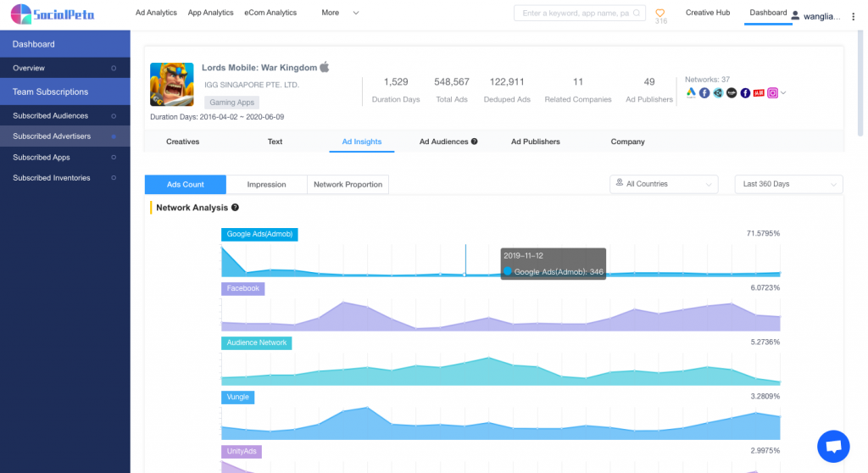The width and height of the screenshot is (868, 473).
Task: Click the 548,567 Total Ads stat
Action: (x=452, y=90)
